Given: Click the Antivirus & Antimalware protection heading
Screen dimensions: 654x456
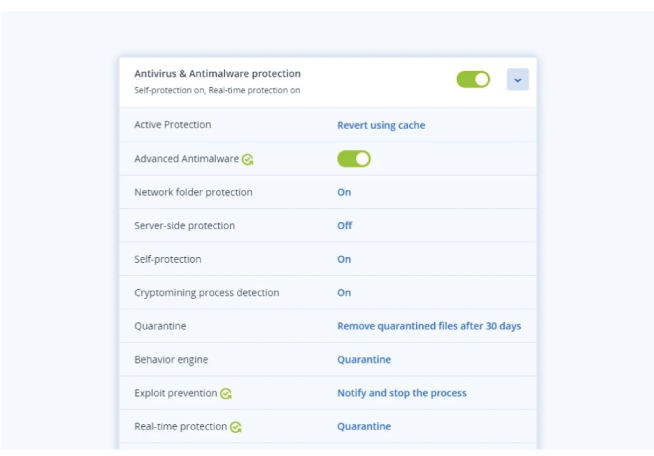Looking at the screenshot, I should [x=217, y=73].
